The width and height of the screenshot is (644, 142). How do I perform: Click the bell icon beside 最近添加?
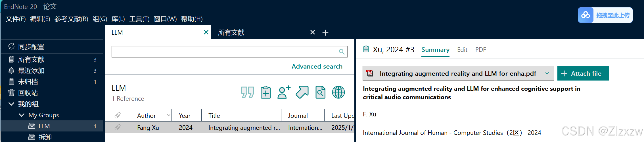[11, 70]
